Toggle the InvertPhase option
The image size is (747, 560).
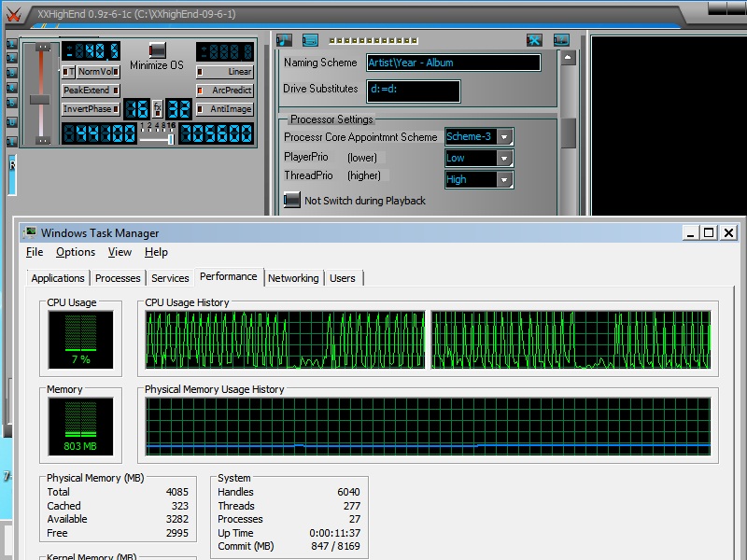click(x=91, y=109)
